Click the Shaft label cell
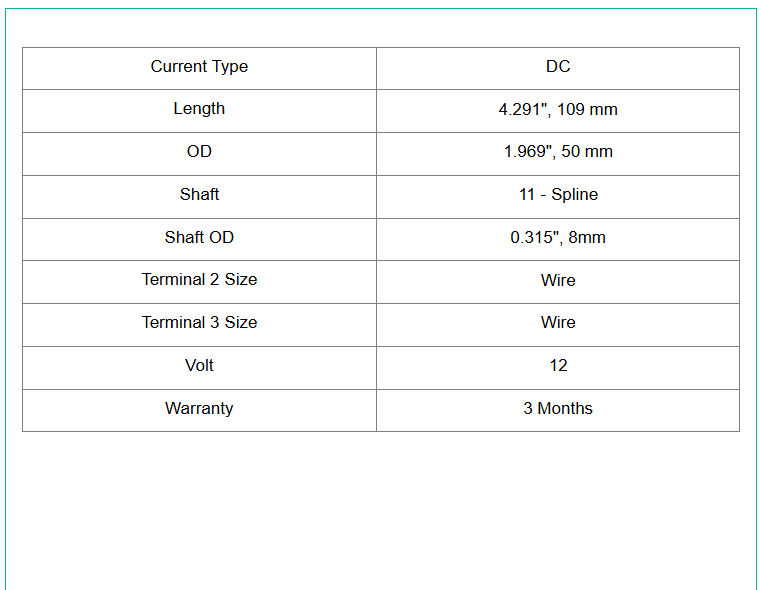 pyautogui.click(x=199, y=195)
